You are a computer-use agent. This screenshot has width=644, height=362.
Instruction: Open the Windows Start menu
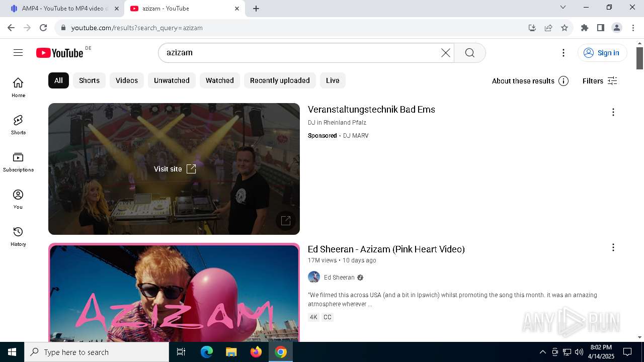[x=12, y=352]
